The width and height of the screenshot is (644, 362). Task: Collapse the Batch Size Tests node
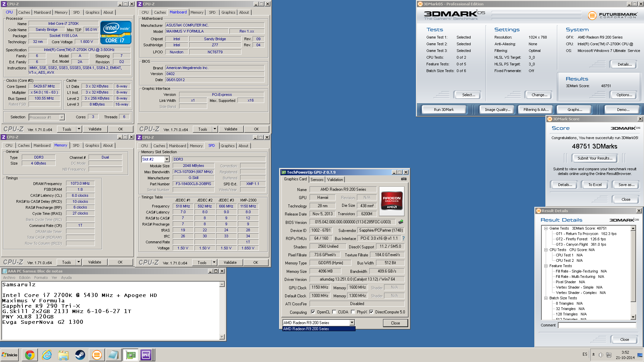click(x=546, y=298)
